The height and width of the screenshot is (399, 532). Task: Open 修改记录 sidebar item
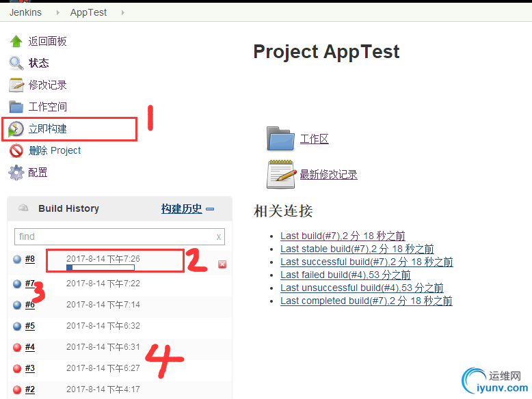[x=47, y=85]
